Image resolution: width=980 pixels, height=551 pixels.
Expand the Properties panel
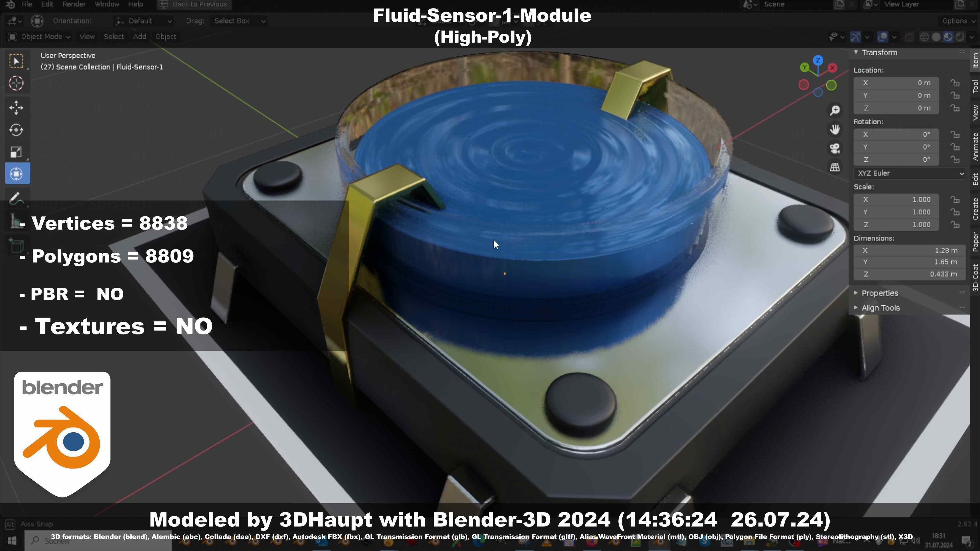pos(856,293)
